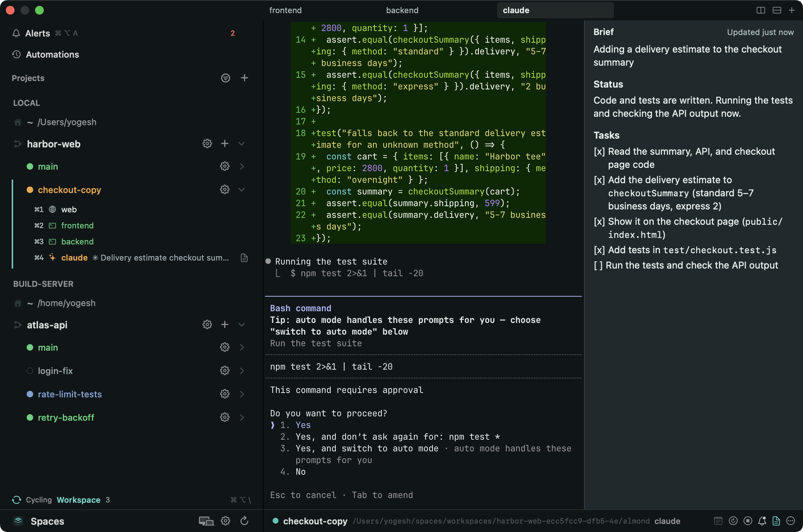The height and width of the screenshot is (532, 803).
Task: Open checkout-copy workspace settings gear
Action: 225,190
